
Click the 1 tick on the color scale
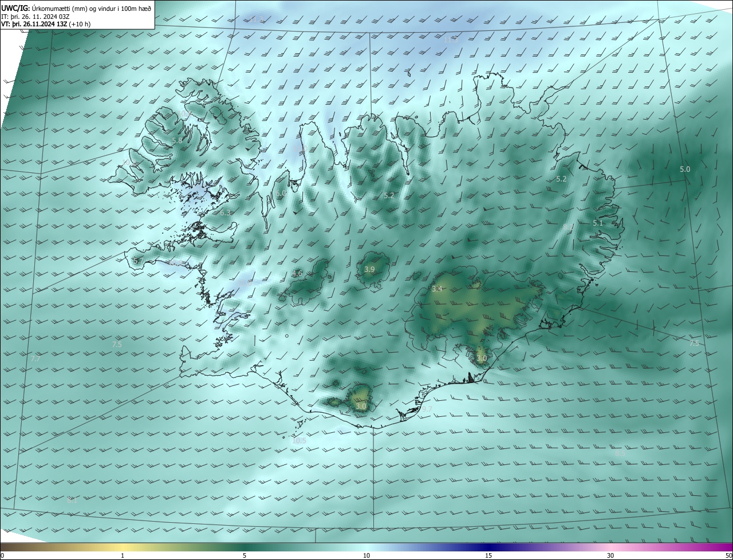click(x=123, y=556)
